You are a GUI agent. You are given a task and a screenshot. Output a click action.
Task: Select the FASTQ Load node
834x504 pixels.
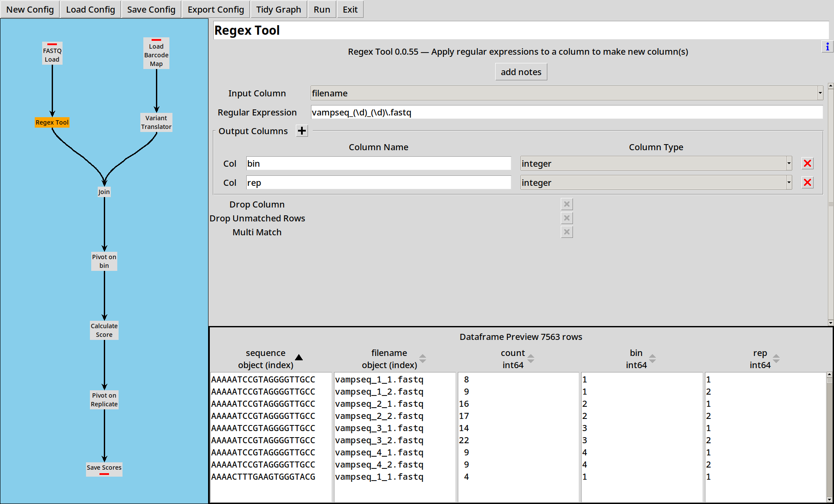click(x=52, y=53)
